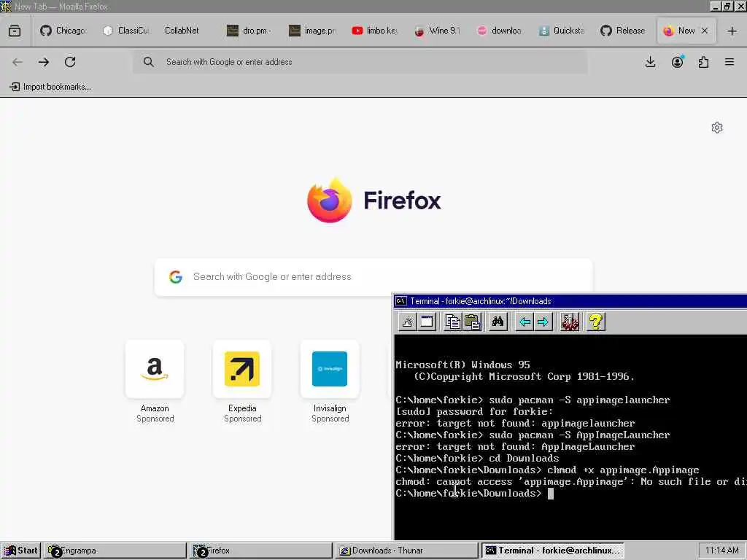Switch to the CollabNet tab
This screenshot has width=747, height=560.
point(182,31)
